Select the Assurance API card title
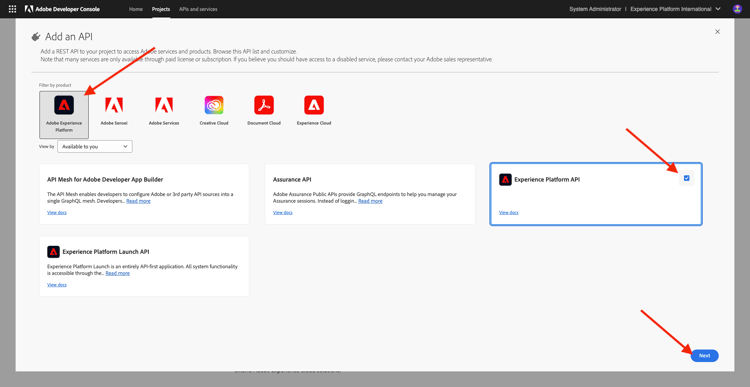The image size is (750, 387). (x=292, y=180)
